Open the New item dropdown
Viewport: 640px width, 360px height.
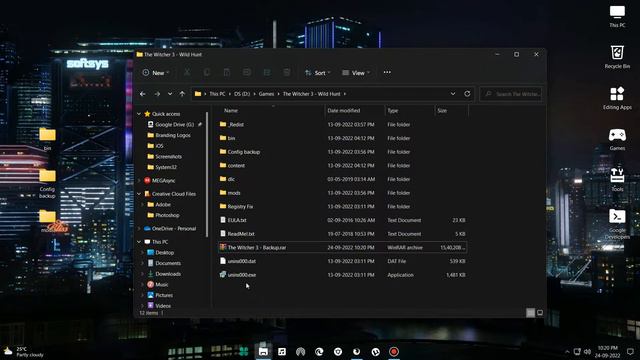[x=156, y=73]
